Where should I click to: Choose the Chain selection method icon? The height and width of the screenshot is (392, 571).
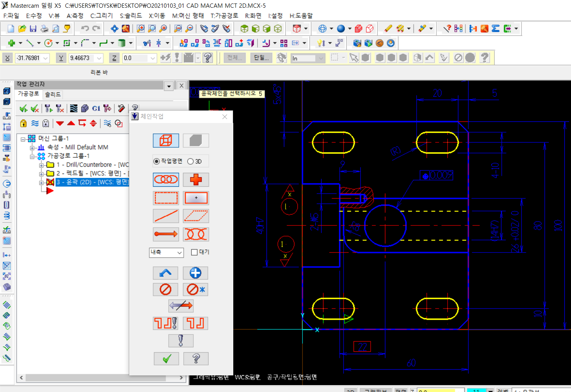pyautogui.click(x=166, y=179)
